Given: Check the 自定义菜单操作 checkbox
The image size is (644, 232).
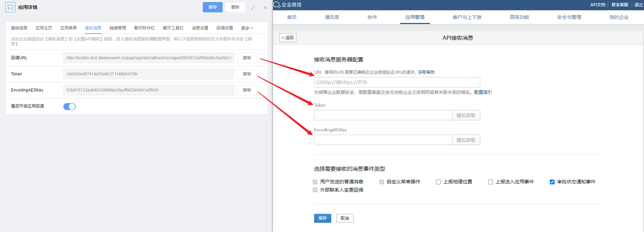Looking at the screenshot, I should 382,182.
